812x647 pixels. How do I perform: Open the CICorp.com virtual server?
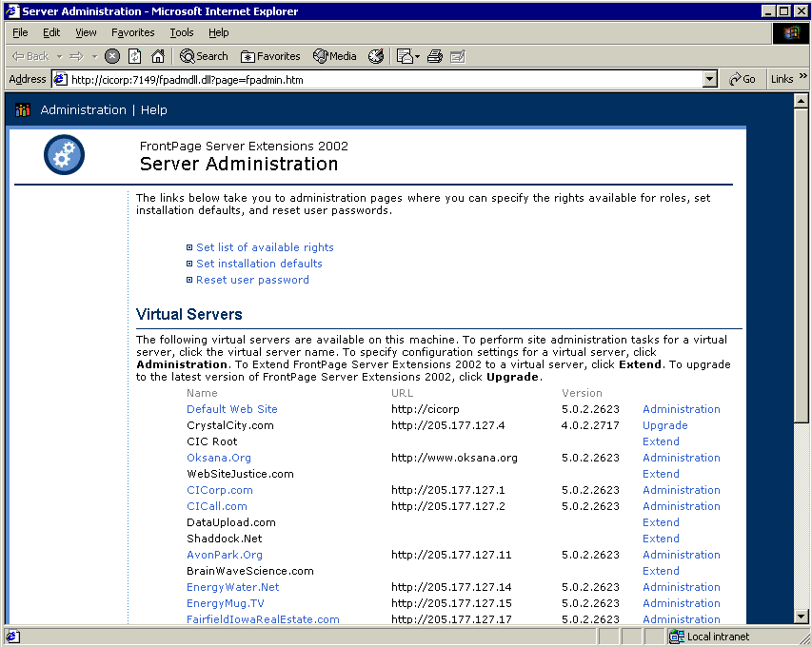click(x=220, y=490)
